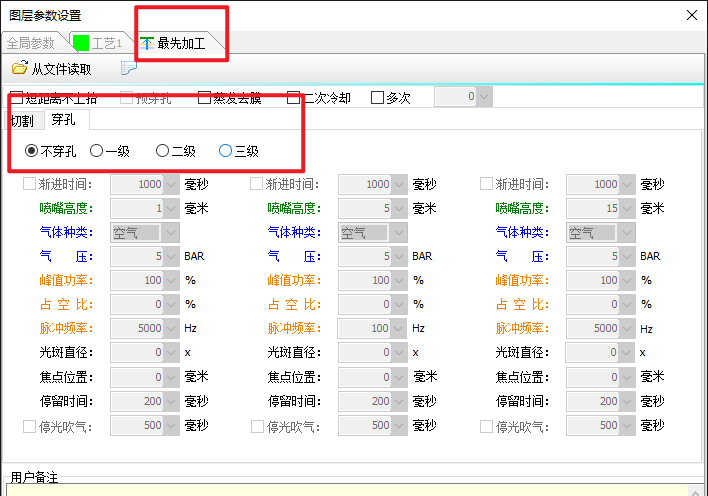708x496 pixels.
Task: Click the 用户备注 text area
Action: [350, 488]
